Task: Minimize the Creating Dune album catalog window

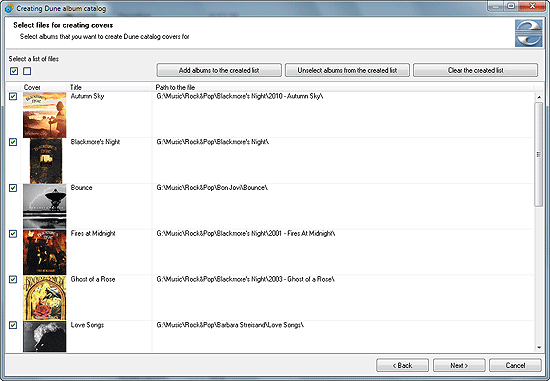Action: click(x=495, y=6)
